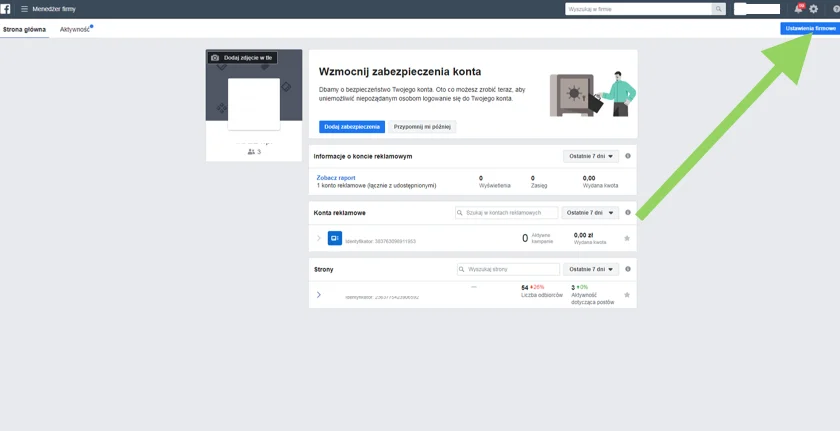Switch to Strona główna tab

[24, 29]
